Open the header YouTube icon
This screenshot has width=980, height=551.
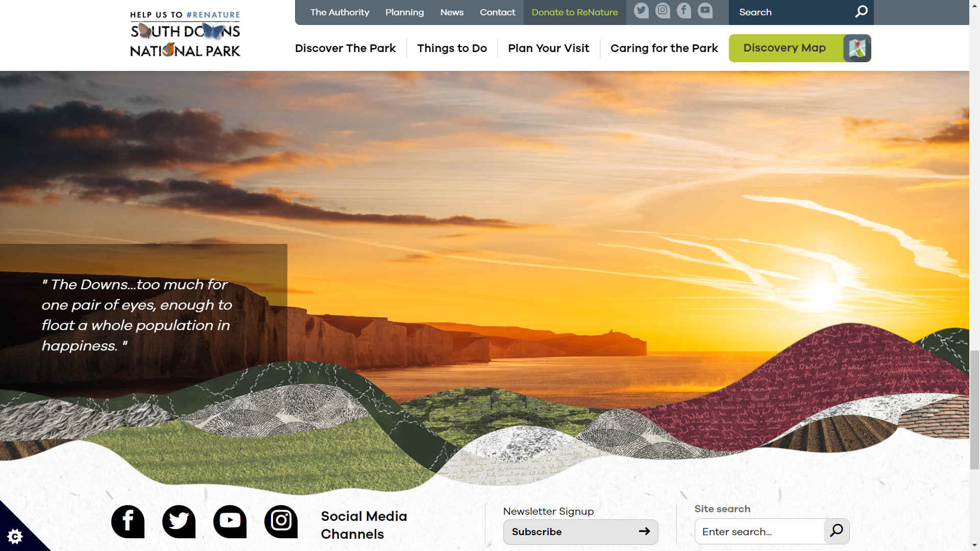click(705, 10)
